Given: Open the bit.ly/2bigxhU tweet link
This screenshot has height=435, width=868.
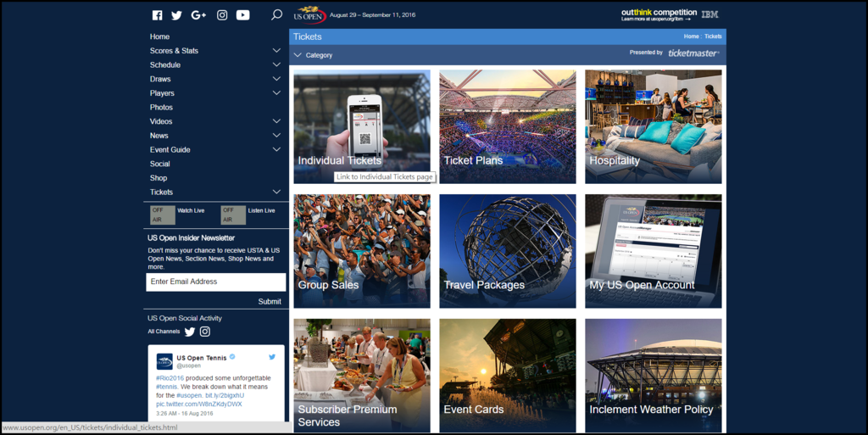Looking at the screenshot, I should click(x=224, y=396).
